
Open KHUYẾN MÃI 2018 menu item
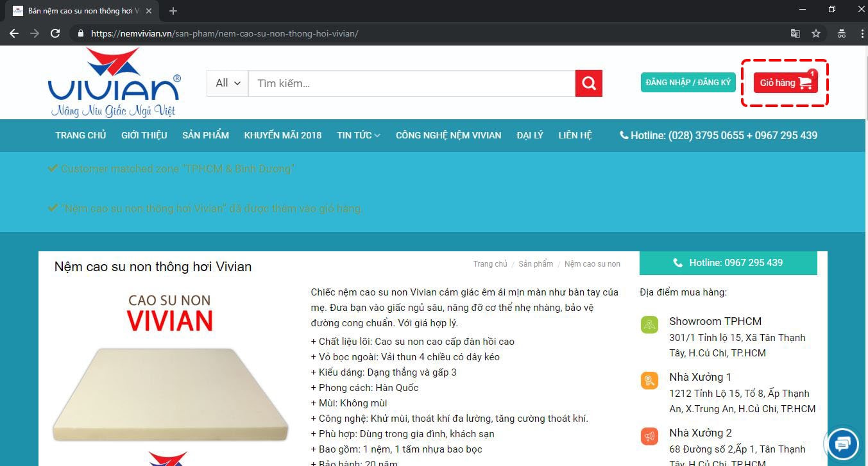pyautogui.click(x=283, y=135)
